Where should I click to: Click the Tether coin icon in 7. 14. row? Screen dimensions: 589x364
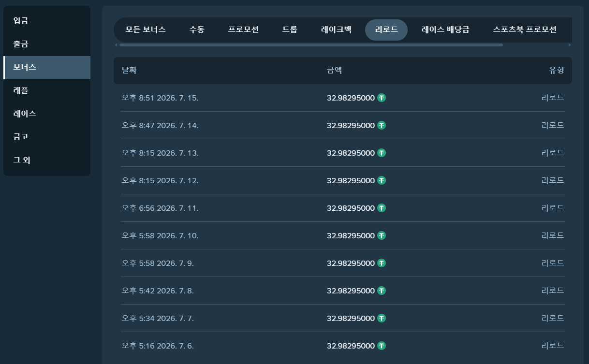(382, 125)
